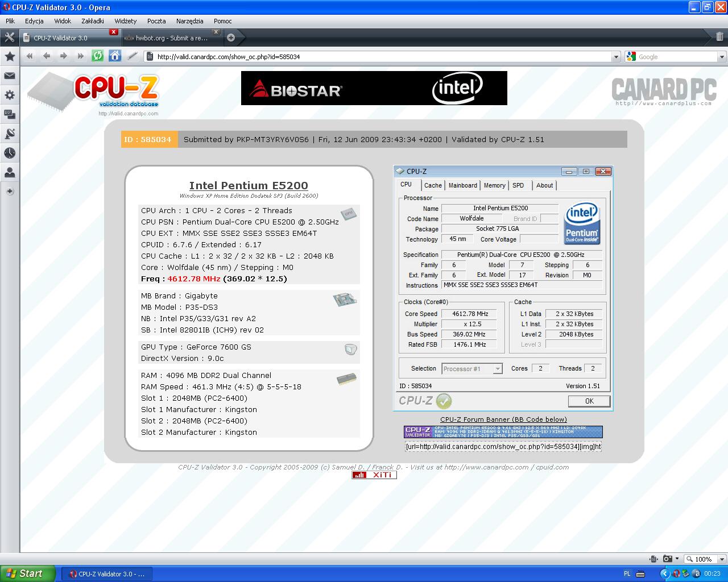This screenshot has width=728, height=582.
Task: Close the hwbot.org tab
Action: (x=215, y=32)
